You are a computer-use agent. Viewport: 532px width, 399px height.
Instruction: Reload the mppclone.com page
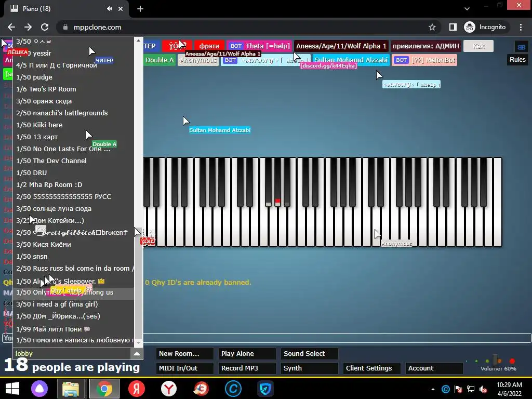pos(45,27)
